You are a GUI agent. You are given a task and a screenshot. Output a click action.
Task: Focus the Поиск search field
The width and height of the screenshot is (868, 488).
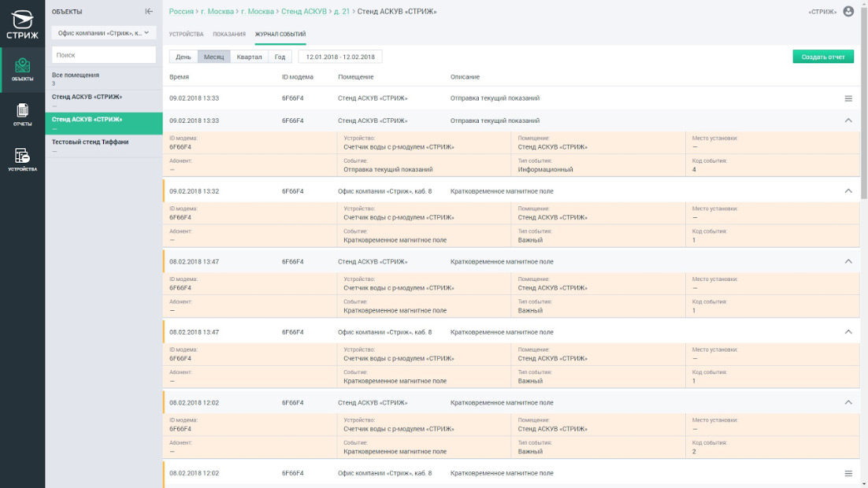pos(103,55)
